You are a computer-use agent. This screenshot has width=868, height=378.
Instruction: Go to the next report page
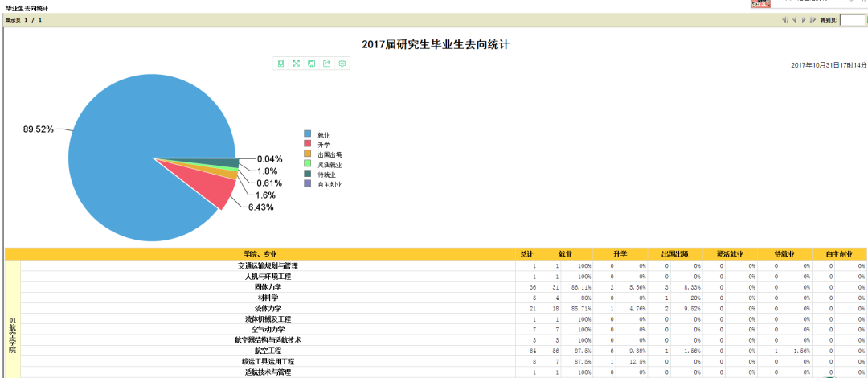pyautogui.click(x=804, y=20)
